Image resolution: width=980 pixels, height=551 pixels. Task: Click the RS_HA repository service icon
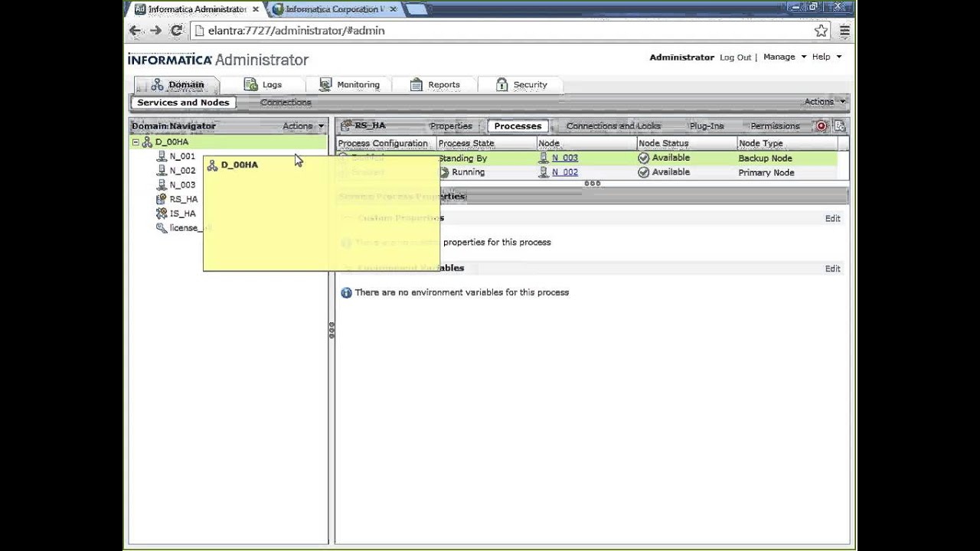(162, 200)
